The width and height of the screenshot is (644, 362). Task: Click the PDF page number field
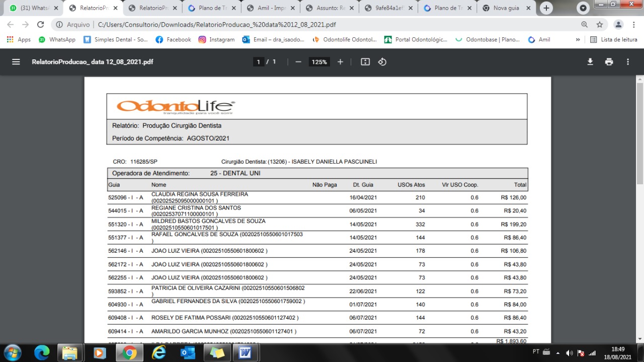[x=259, y=62]
